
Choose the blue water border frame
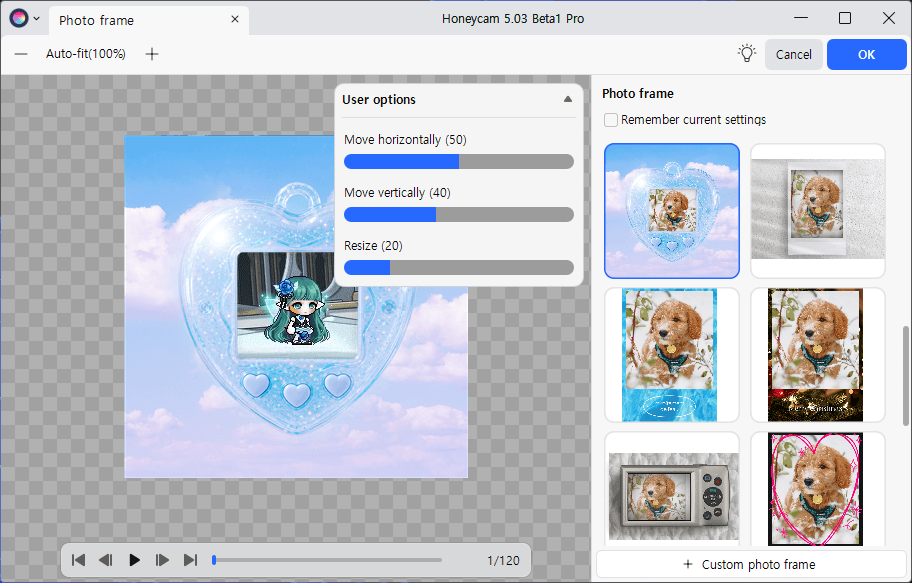[672, 355]
